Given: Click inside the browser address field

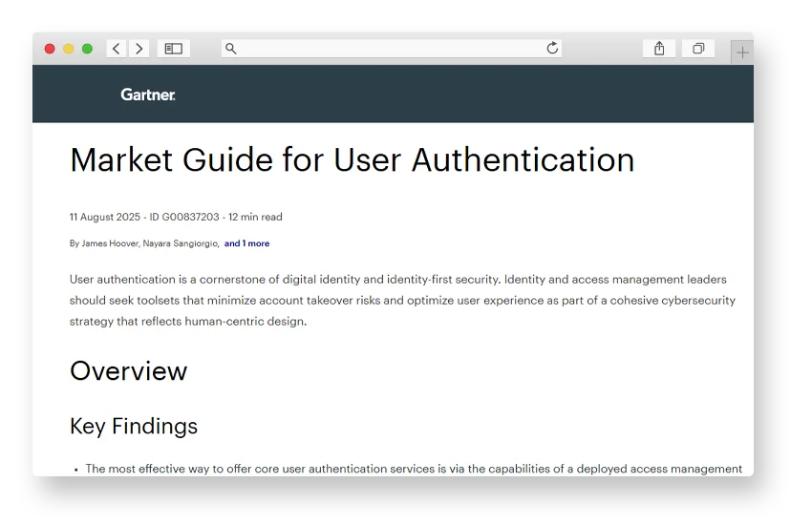Looking at the screenshot, I should point(392,49).
